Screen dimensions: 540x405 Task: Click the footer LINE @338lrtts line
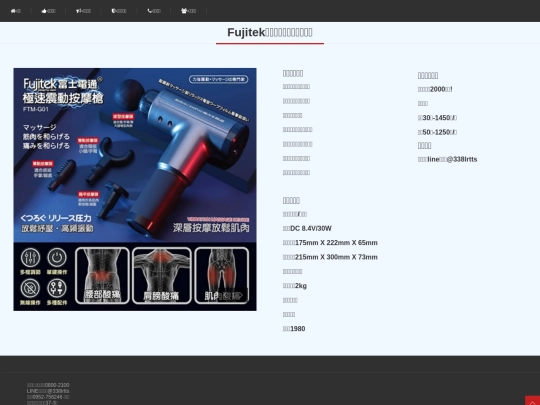pyautogui.click(x=48, y=391)
